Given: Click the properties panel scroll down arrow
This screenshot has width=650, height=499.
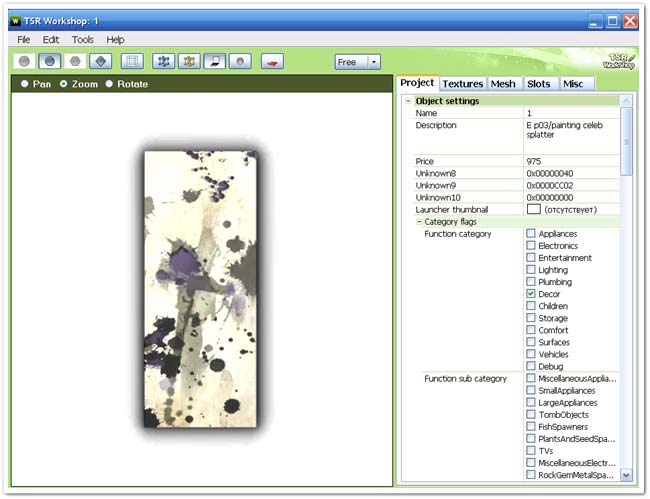Looking at the screenshot, I should [626, 475].
